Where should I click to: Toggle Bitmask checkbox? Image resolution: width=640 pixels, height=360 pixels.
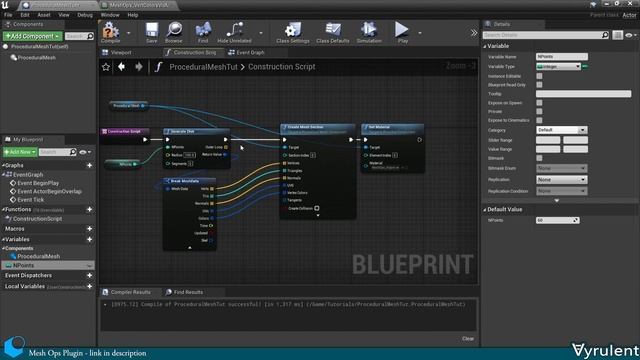[x=539, y=158]
